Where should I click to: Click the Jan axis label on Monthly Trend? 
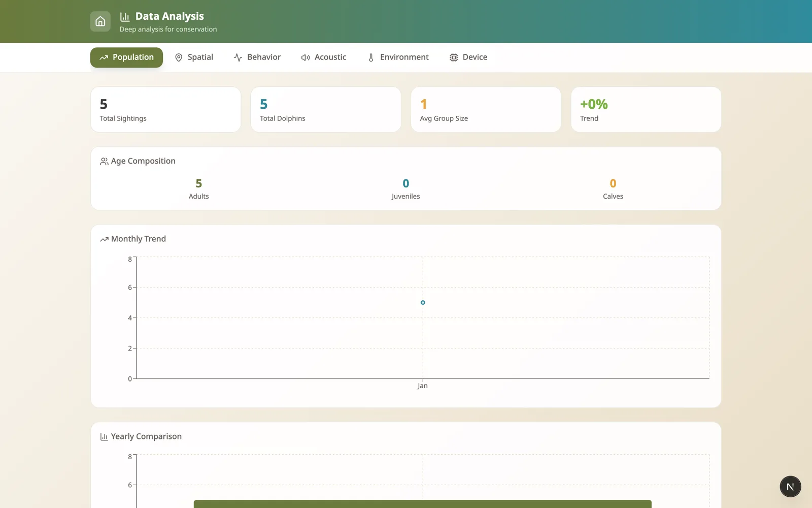(x=423, y=386)
